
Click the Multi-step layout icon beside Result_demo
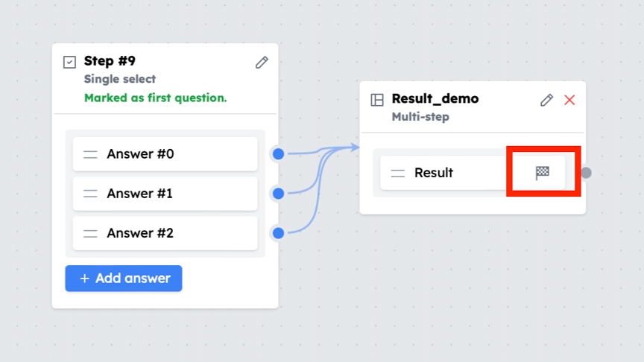(377, 100)
